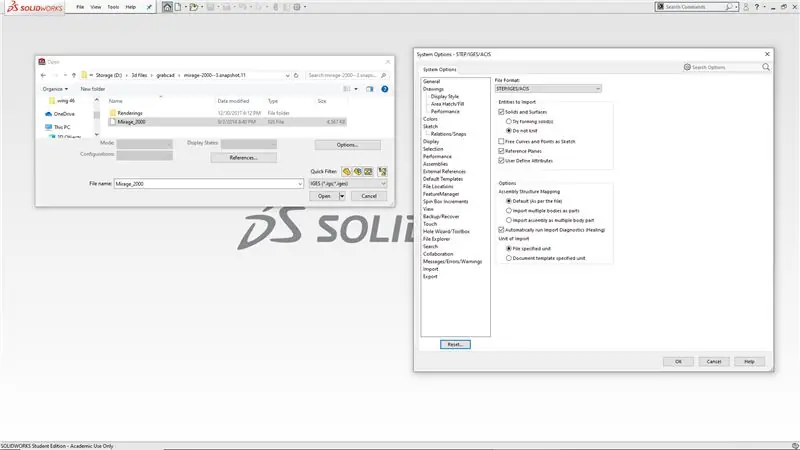The height and width of the screenshot is (450, 800).
Task: Click the Open file icon in toolbar
Action: (193, 7)
